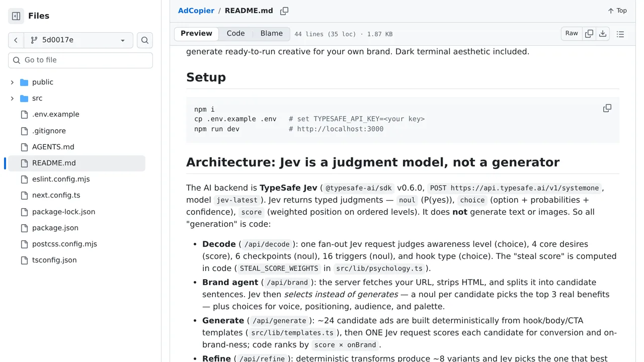
Task: Click the package-lock.json file icon
Action: pos(24,212)
